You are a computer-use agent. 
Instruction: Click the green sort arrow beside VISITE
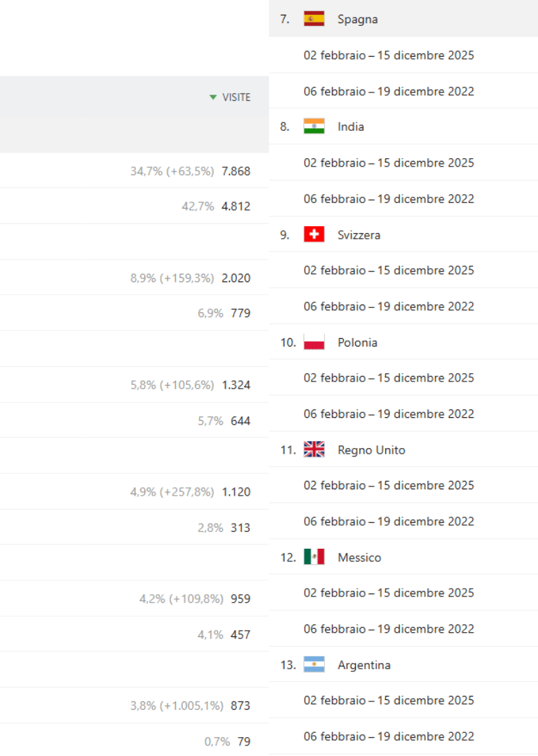(213, 97)
